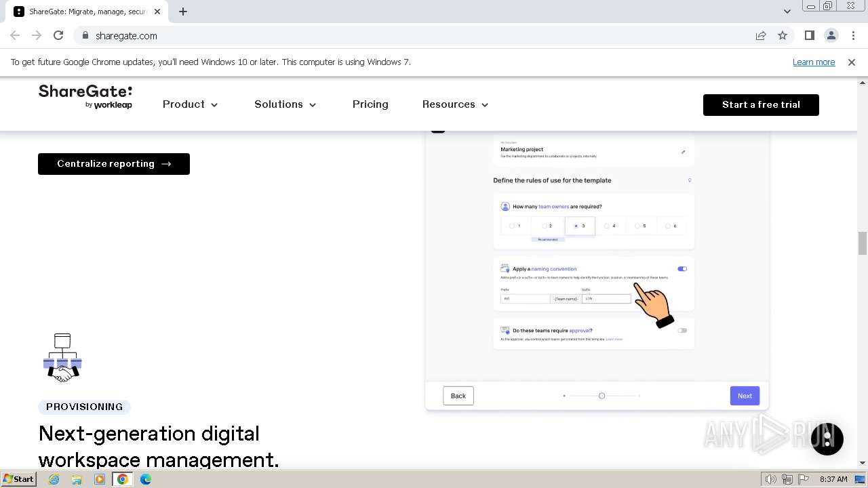Image resolution: width=868 pixels, height=488 pixels.
Task: Open a new tab
Action: click(x=183, y=12)
